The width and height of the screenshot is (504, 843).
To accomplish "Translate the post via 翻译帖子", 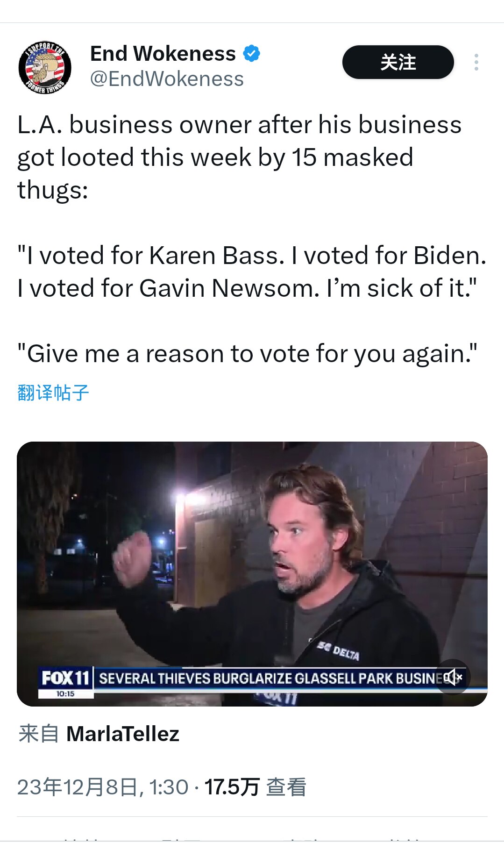I will pos(53,393).
